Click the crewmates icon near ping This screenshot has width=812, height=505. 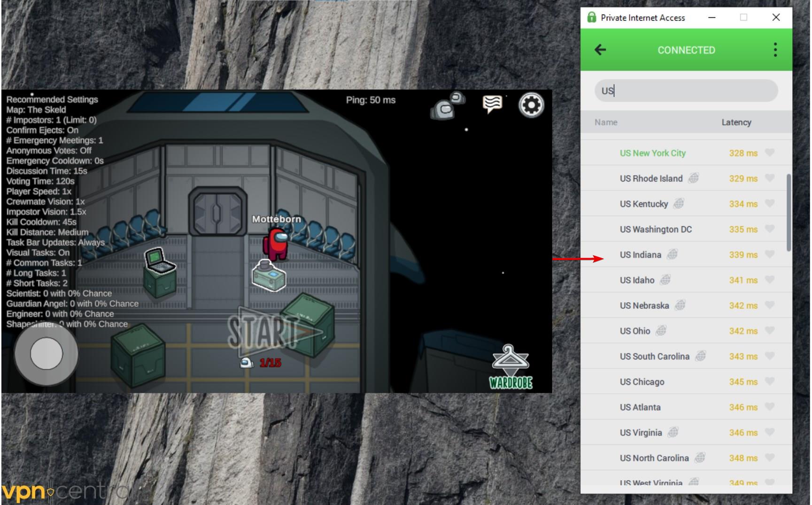448,106
